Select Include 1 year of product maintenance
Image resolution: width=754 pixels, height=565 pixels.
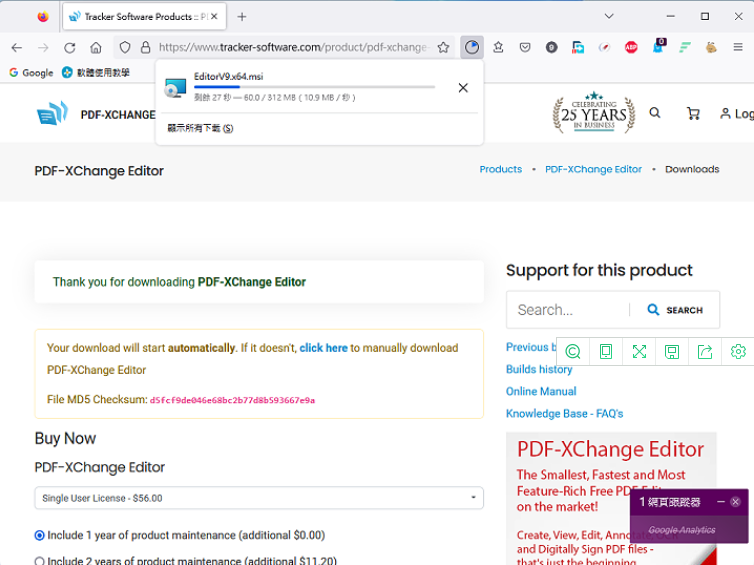click(39, 535)
